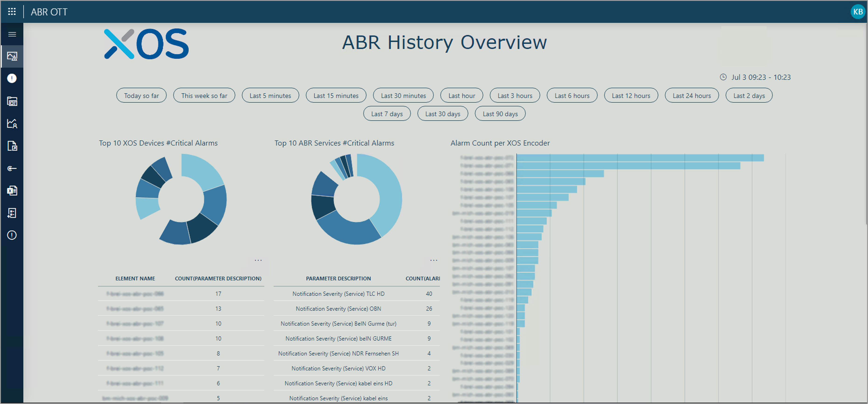
Task: Apply the Last hour time range
Action: point(462,96)
